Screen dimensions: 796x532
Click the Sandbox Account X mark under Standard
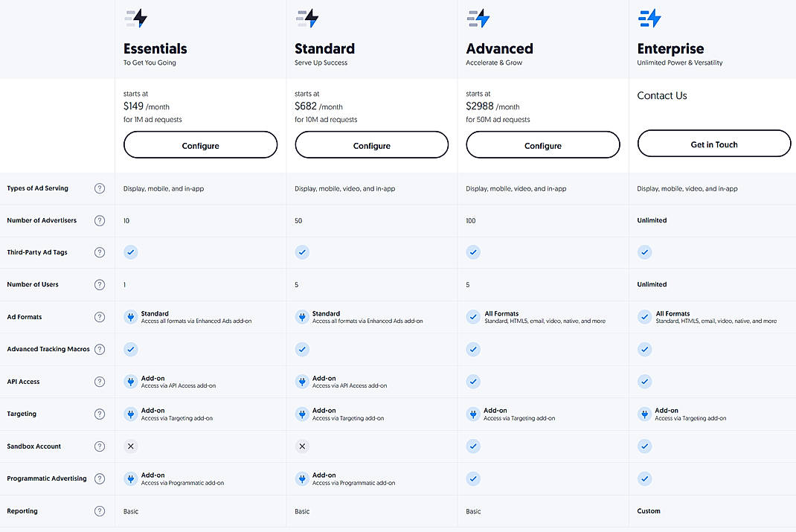(302, 446)
